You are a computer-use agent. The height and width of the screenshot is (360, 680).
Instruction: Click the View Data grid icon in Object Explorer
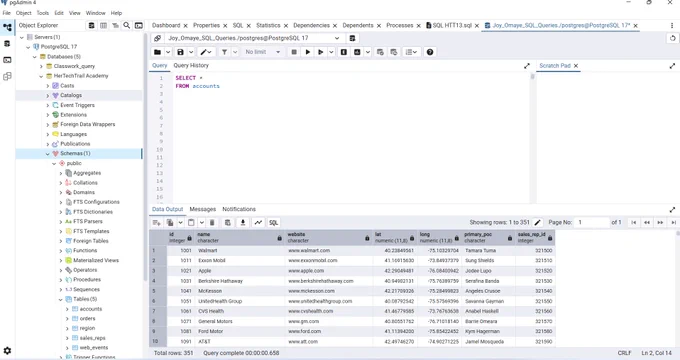[x=103, y=26]
